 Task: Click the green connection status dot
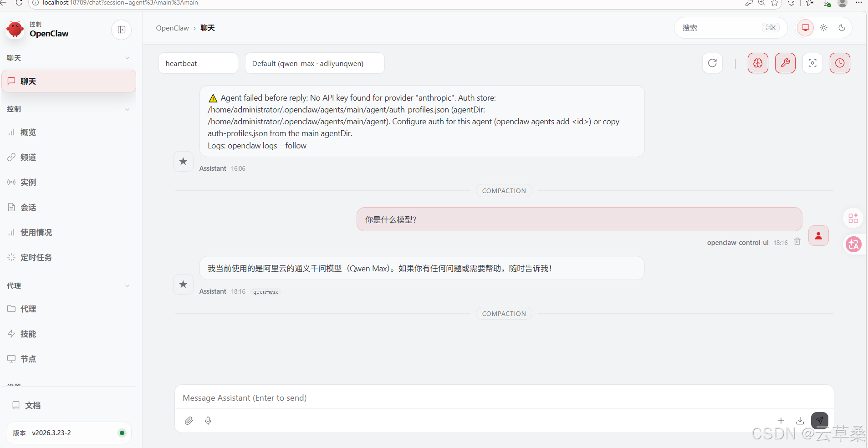tap(122, 433)
